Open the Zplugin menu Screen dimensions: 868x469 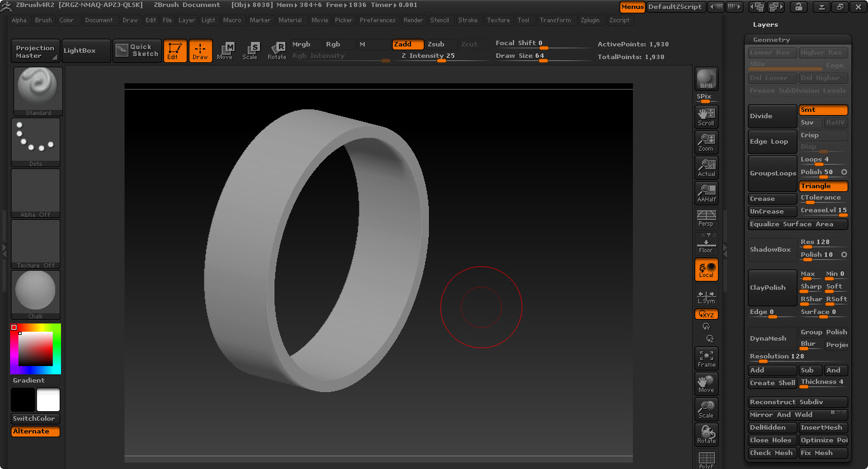click(x=590, y=20)
